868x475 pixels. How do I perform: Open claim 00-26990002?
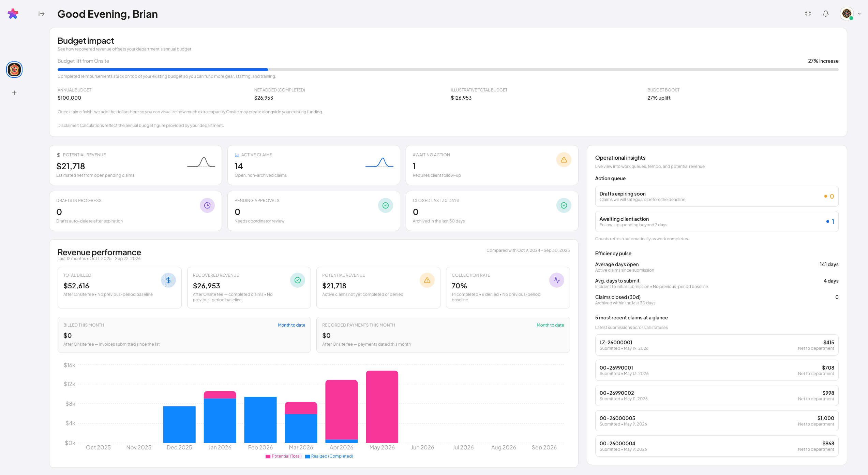pyautogui.click(x=717, y=395)
